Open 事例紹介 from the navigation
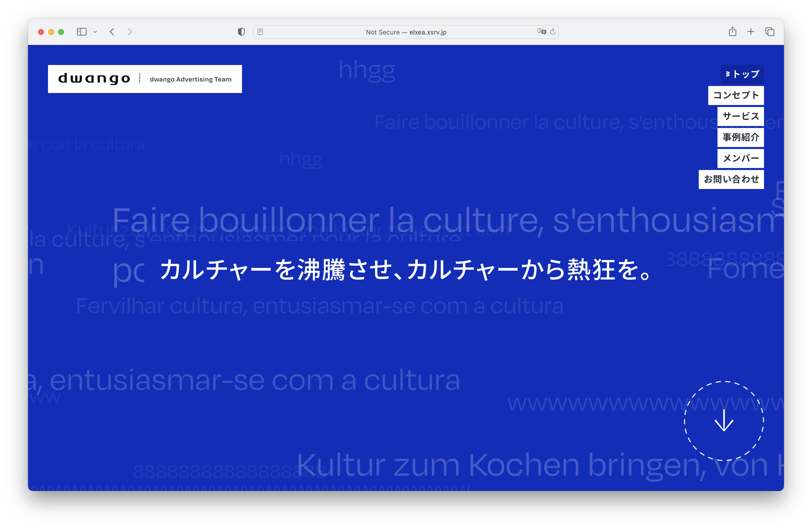This screenshot has height=528, width=812. tap(740, 137)
